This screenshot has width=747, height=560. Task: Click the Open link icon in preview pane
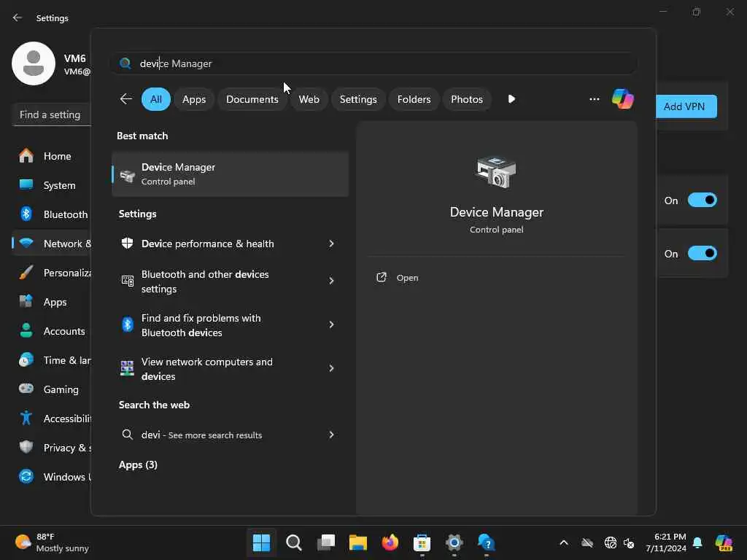(x=381, y=278)
